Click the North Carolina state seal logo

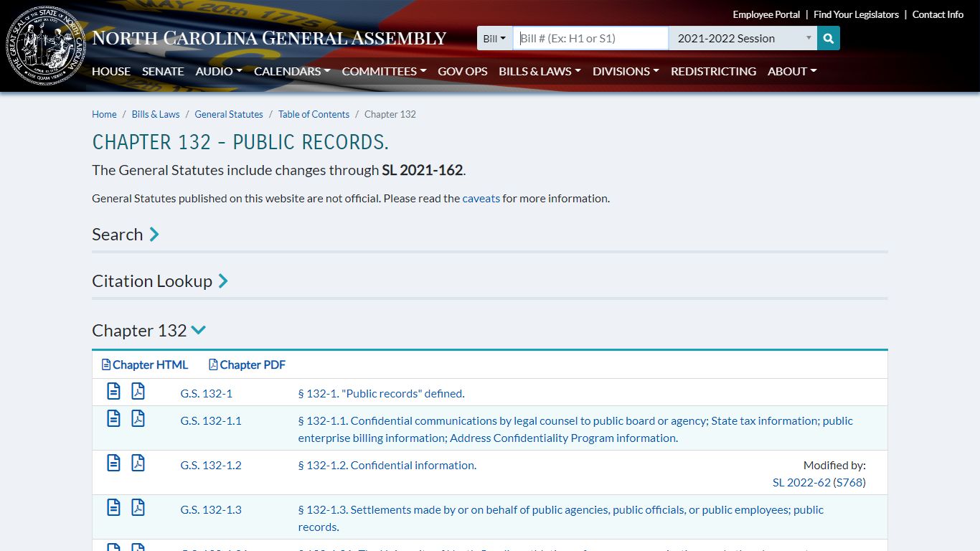click(46, 44)
